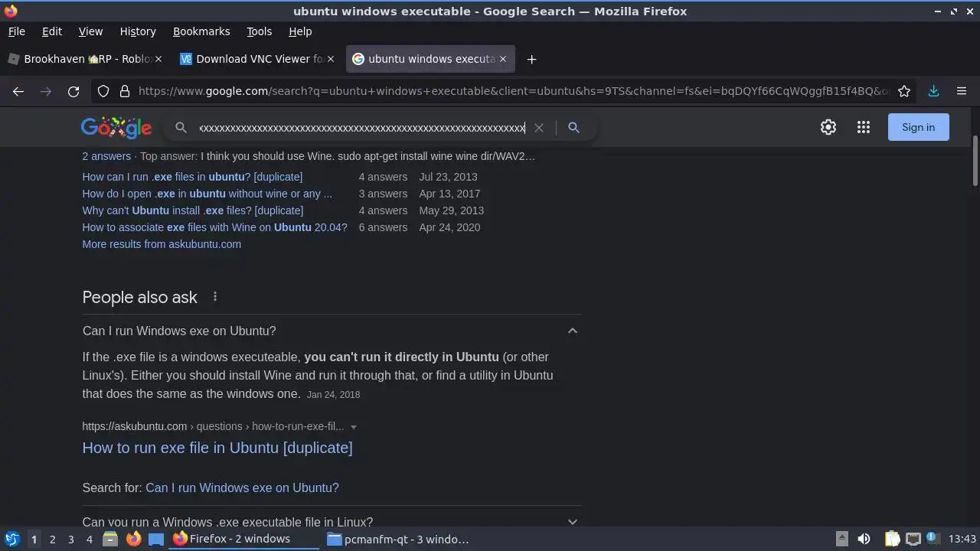Activate pcmanfm-qt taskbar entry
The width and height of the screenshot is (980, 551).
(x=398, y=539)
